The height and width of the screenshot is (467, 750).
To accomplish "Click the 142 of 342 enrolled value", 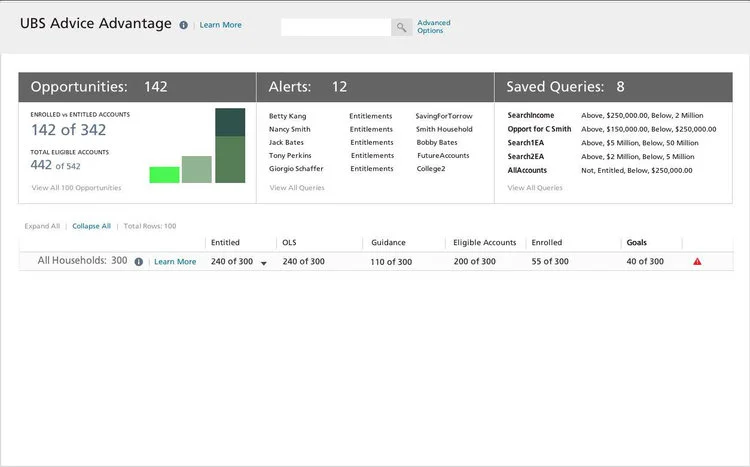I will tap(68, 130).
